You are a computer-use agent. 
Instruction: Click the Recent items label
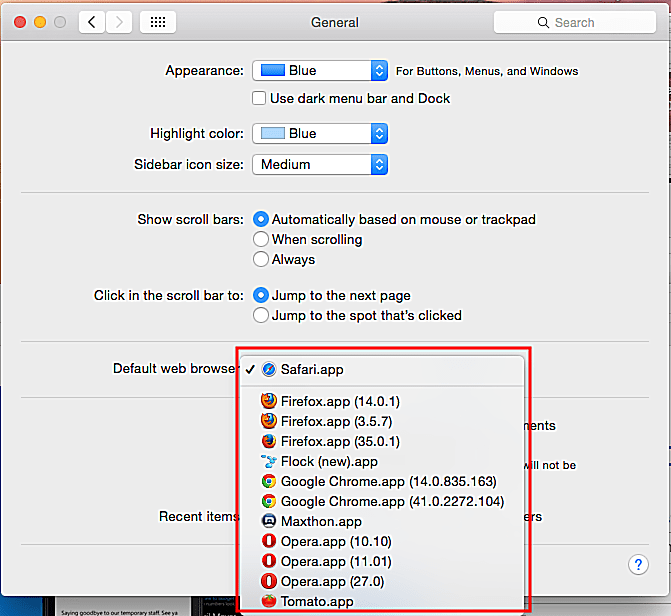pos(199,516)
